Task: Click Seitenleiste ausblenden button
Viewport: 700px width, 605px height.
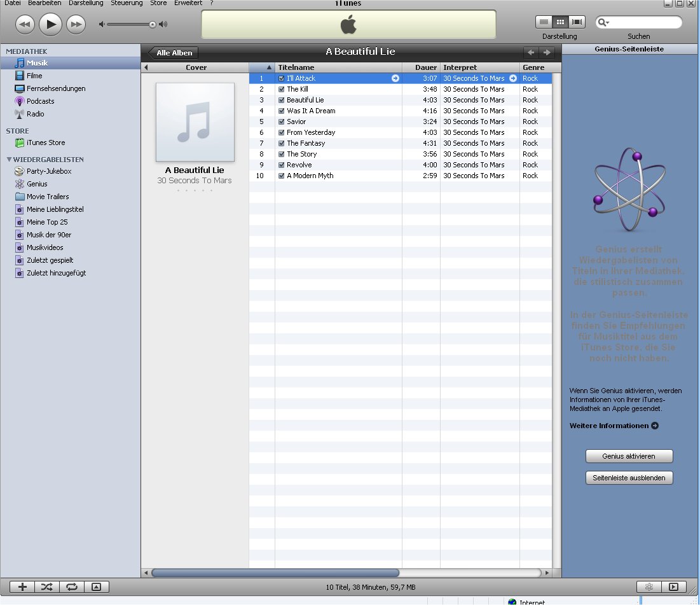Action: click(629, 478)
